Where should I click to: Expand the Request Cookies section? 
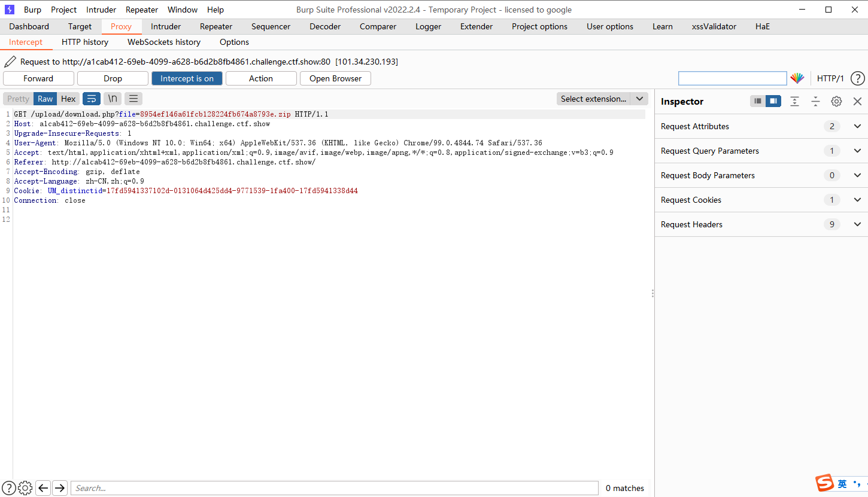click(x=761, y=200)
